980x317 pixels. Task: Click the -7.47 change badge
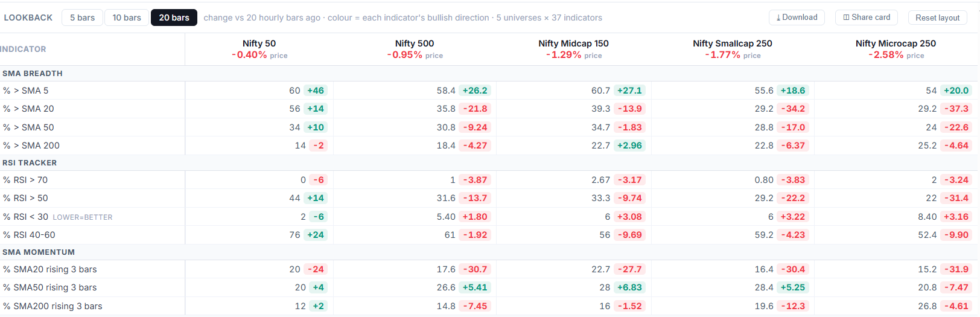pyautogui.click(x=956, y=287)
